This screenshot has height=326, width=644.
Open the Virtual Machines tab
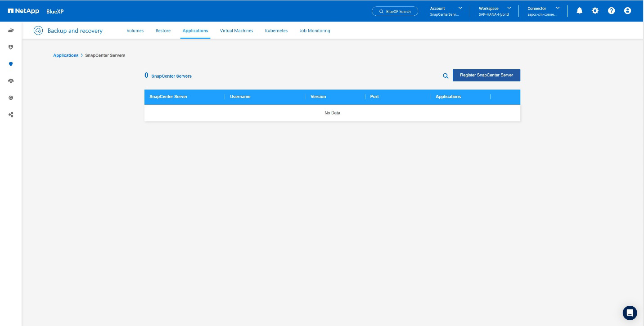[236, 31]
